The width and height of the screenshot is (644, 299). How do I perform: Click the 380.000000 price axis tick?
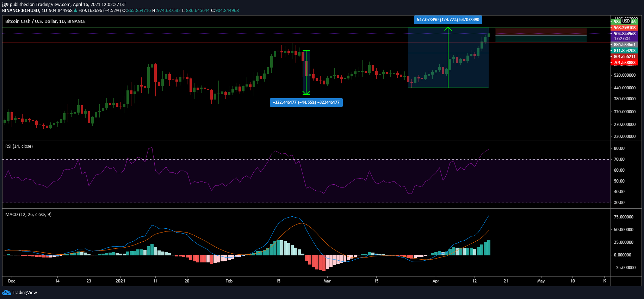[x=625, y=99]
